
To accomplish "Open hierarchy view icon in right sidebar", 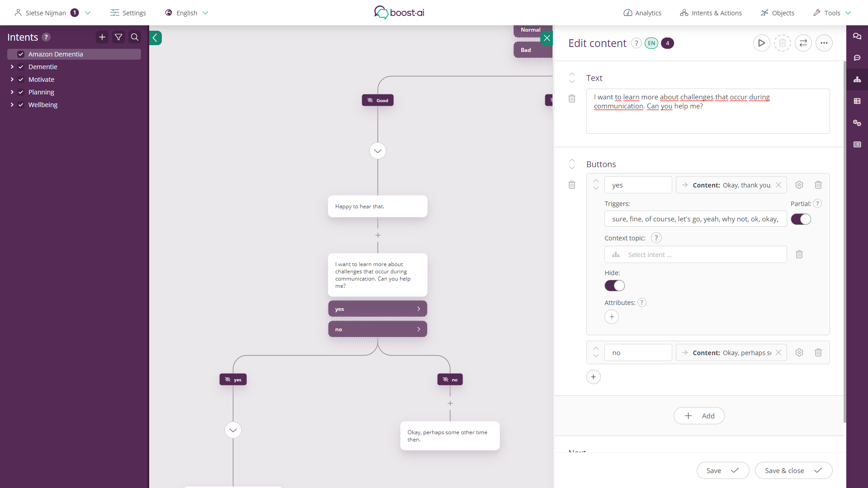I will (857, 80).
